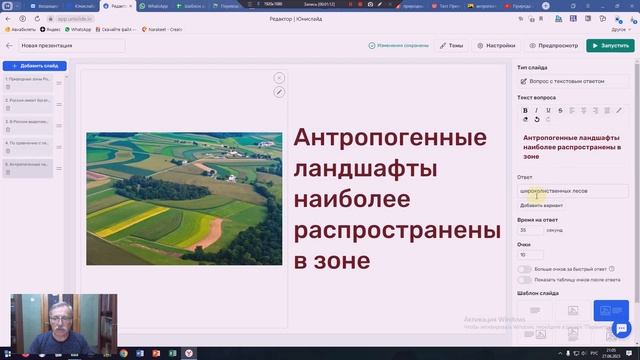640x360 pixels.
Task: Toggle showing score table after answer
Action: click(524, 280)
